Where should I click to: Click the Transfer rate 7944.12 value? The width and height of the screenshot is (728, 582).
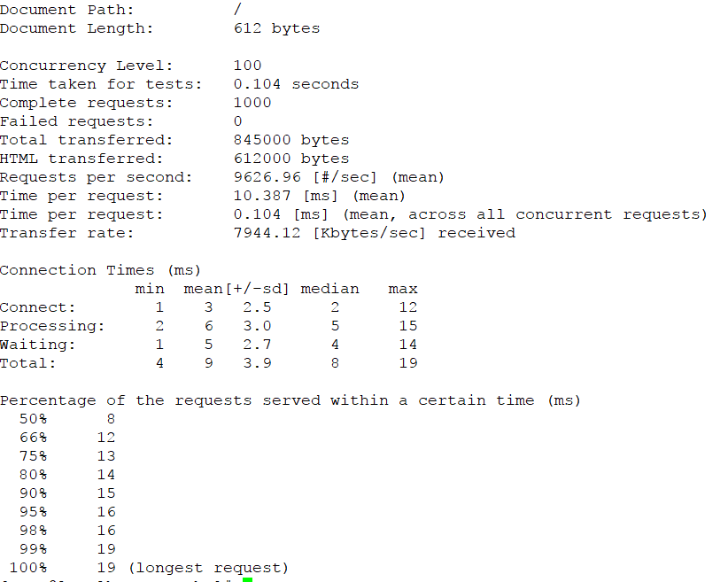pyautogui.click(x=267, y=233)
